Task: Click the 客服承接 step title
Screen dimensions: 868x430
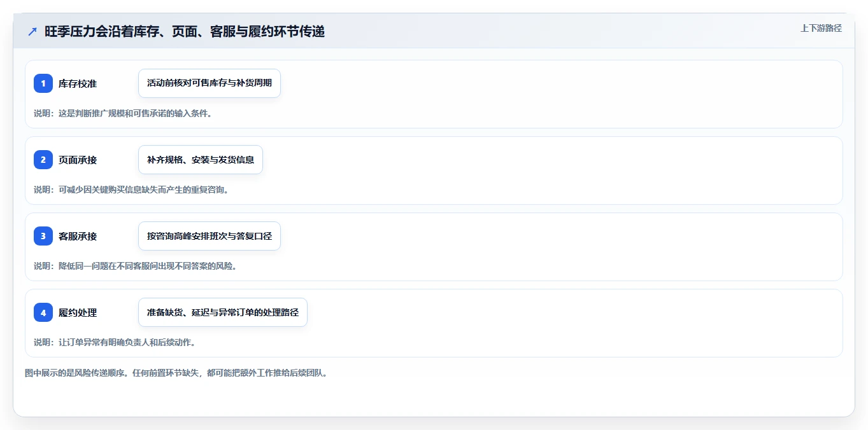Action: (x=78, y=236)
